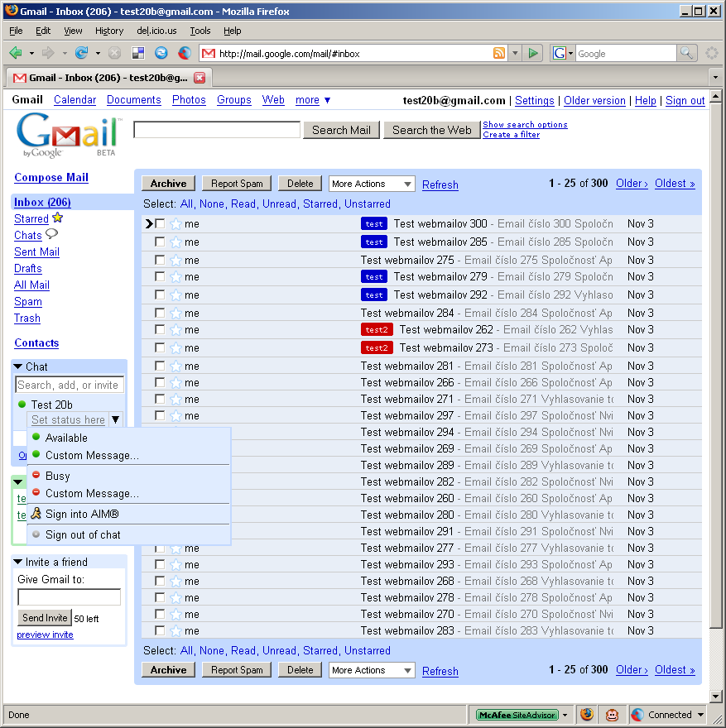Click the top Report Spam button
The height and width of the screenshot is (728, 726).
(237, 184)
